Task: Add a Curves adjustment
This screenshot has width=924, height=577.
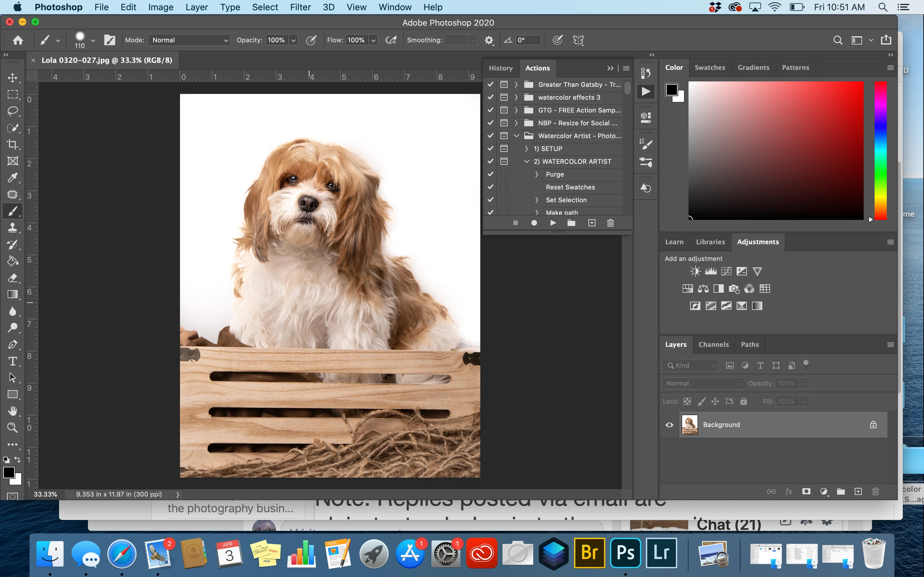Action: [726, 271]
